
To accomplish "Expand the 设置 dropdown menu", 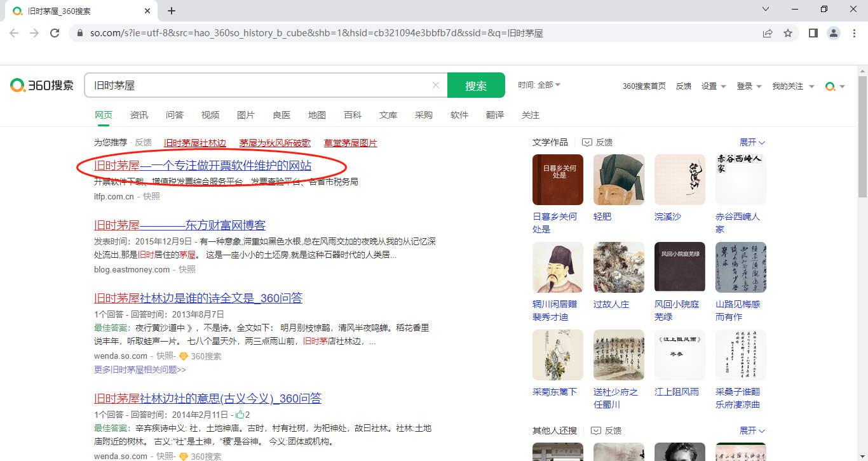I will coord(714,86).
